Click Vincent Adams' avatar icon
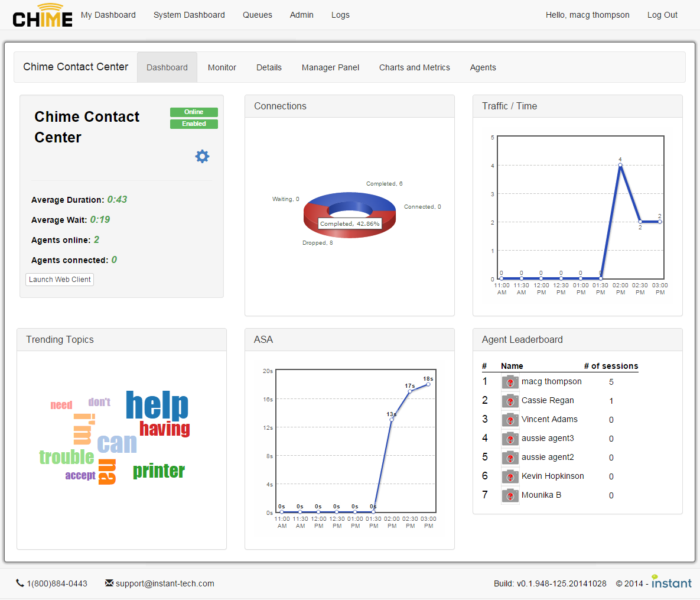 (x=510, y=420)
